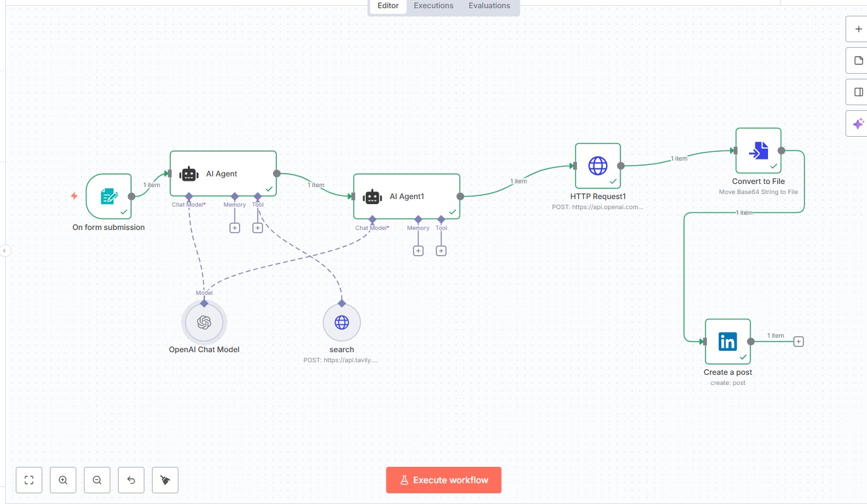Open the Convert to File node
The image size is (867, 504).
point(758,151)
